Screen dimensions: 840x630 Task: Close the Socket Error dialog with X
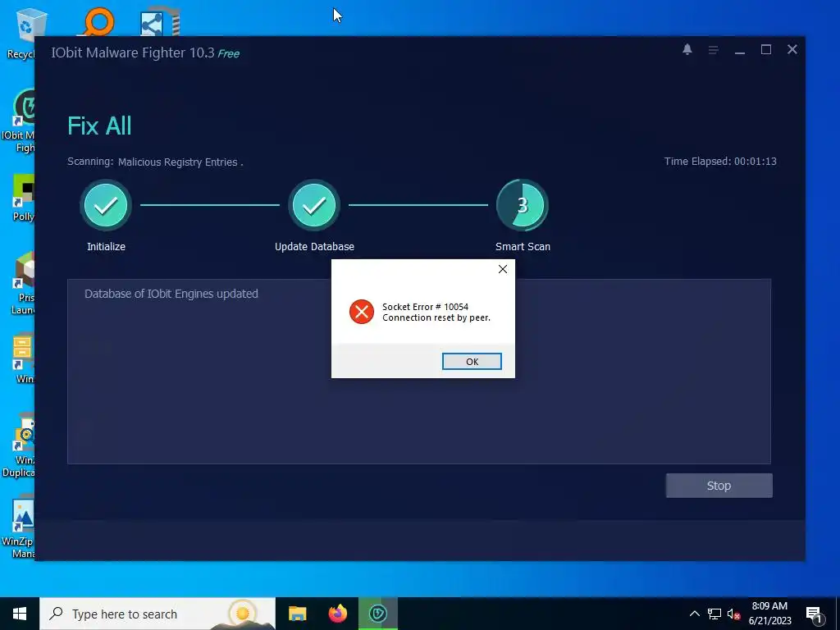(503, 269)
